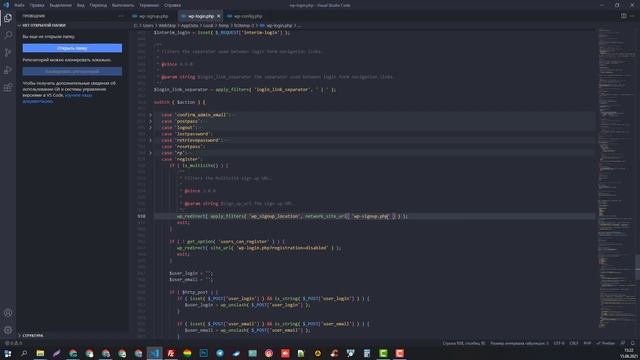The height and width of the screenshot is (360, 640).
Task: Unfold case 'retrievepassword' block
Action: pyautogui.click(x=150, y=140)
